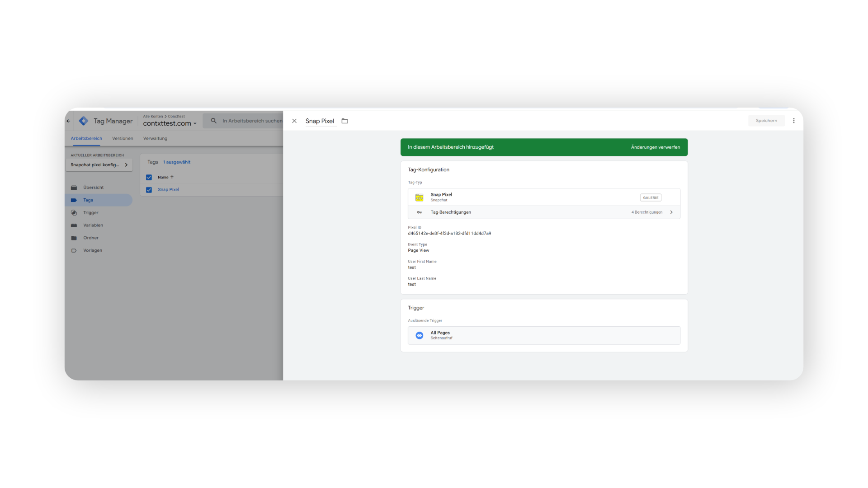
Task: Click the search magnifier icon
Action: (214, 121)
